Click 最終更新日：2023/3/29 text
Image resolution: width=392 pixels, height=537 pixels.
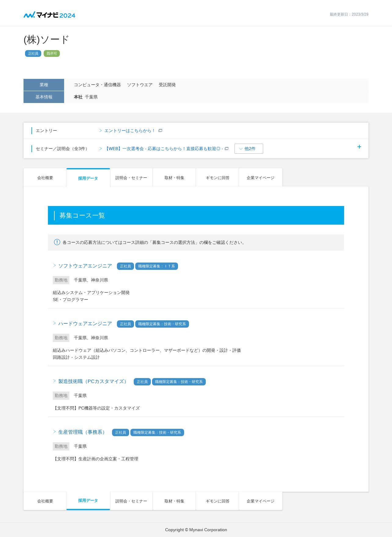pyautogui.click(x=349, y=14)
